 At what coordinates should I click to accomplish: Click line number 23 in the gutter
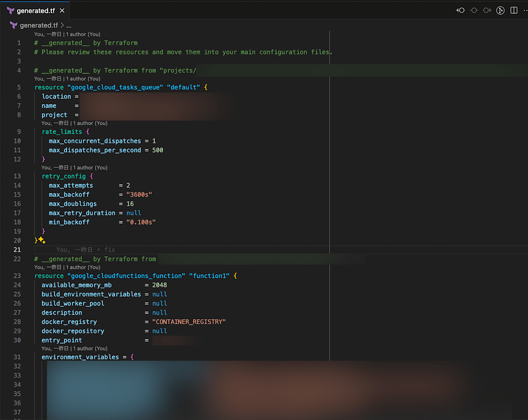[x=17, y=276]
